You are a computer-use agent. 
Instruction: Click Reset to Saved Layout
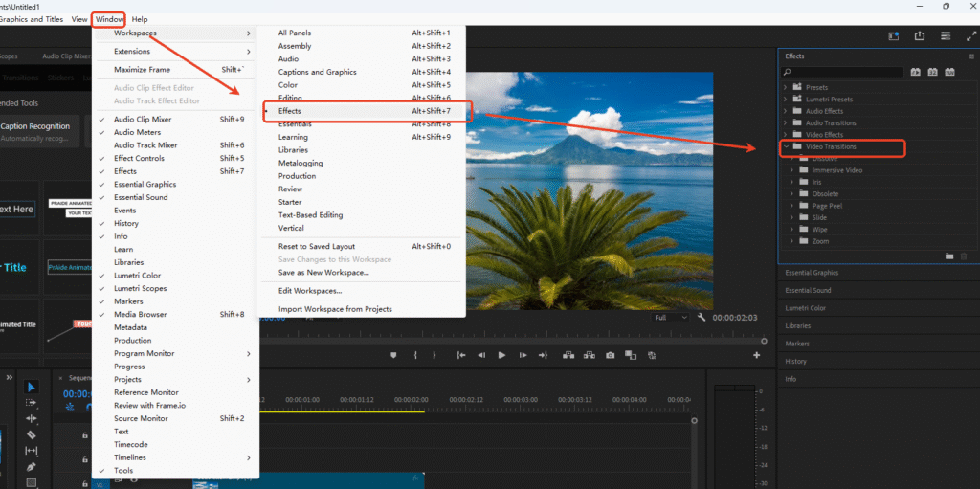click(317, 247)
